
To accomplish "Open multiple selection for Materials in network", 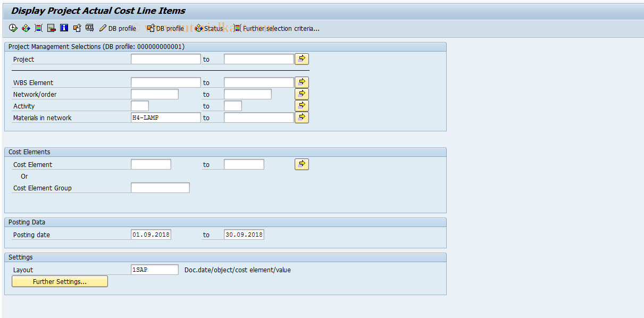I will click(302, 117).
